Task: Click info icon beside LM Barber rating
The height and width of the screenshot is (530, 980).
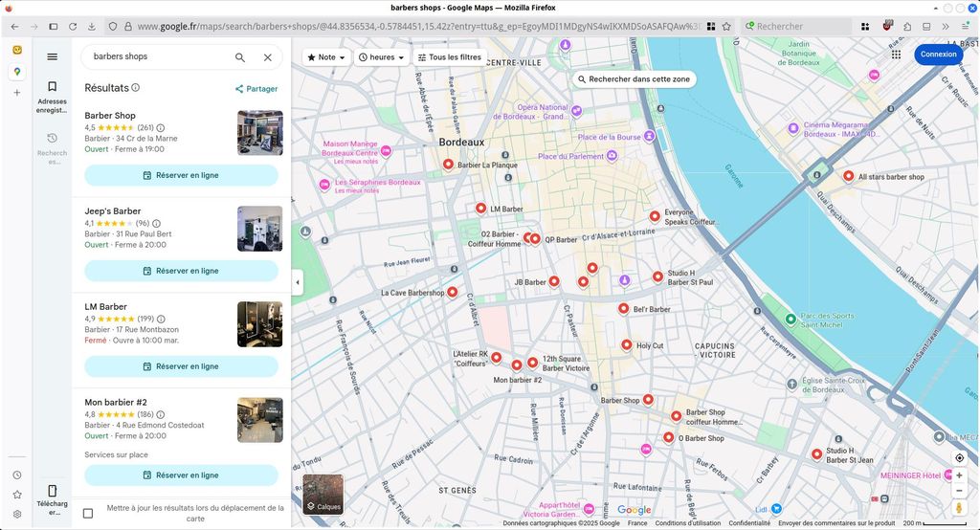Action: 161,319
